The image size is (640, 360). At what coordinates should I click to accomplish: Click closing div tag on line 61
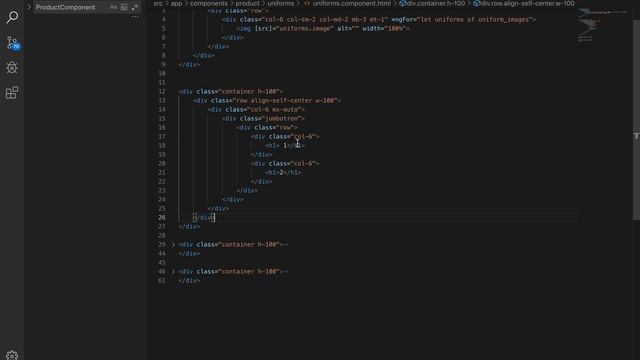click(x=189, y=280)
